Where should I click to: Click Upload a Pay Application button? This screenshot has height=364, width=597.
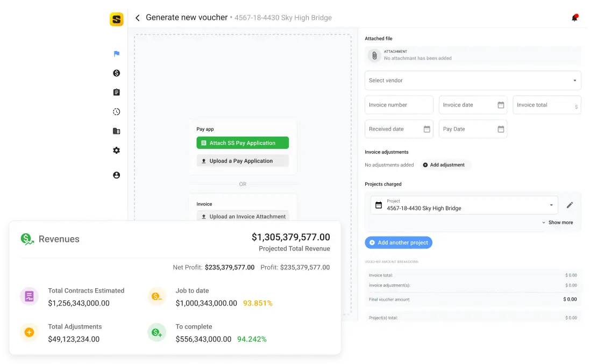click(243, 161)
